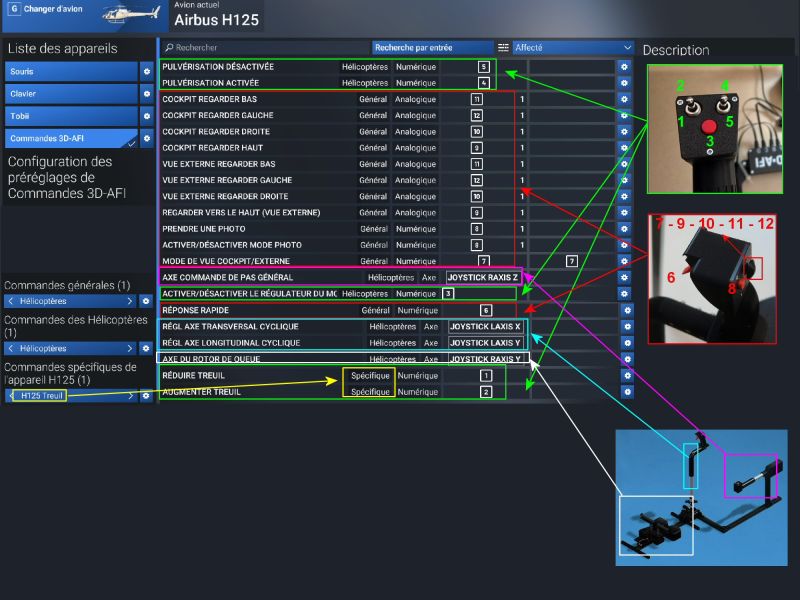Screen dimensions: 800x600
Task: Click the list view filter icon
Action: tap(503, 47)
